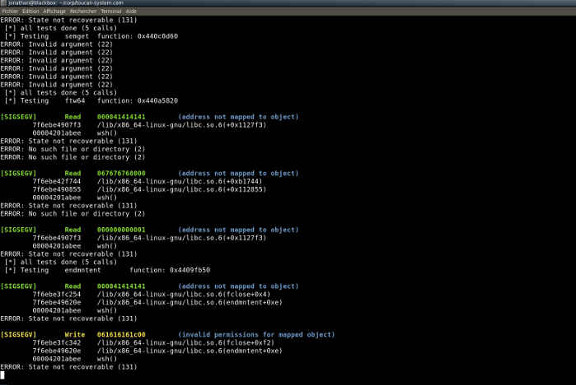Viewport: 576px width, 385px height.
Task: Click the 'Testing endmntent function' line
Action: pyautogui.click(x=108, y=270)
